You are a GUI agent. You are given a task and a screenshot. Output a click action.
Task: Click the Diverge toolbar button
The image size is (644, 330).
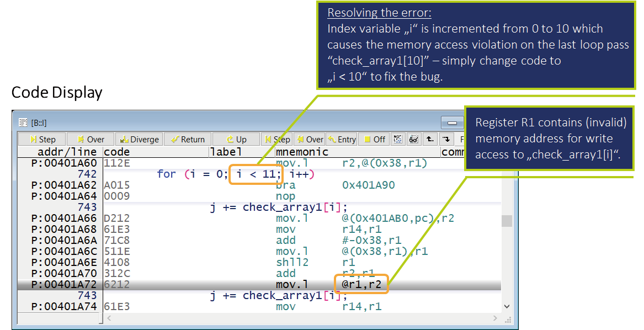(139, 140)
